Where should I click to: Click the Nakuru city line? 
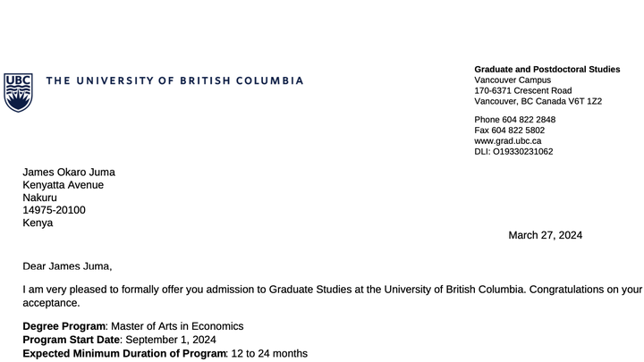point(39,198)
